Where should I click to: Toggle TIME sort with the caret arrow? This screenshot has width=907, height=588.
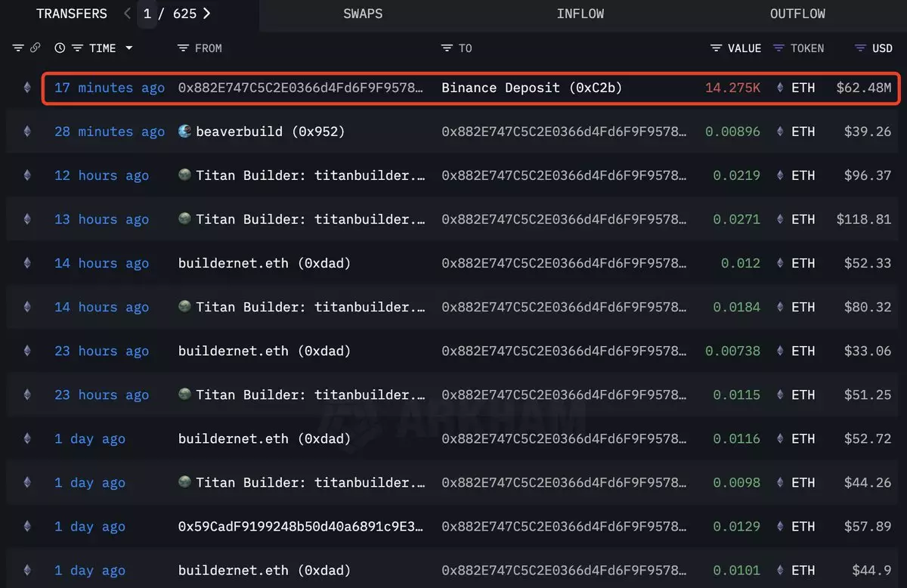tap(128, 48)
